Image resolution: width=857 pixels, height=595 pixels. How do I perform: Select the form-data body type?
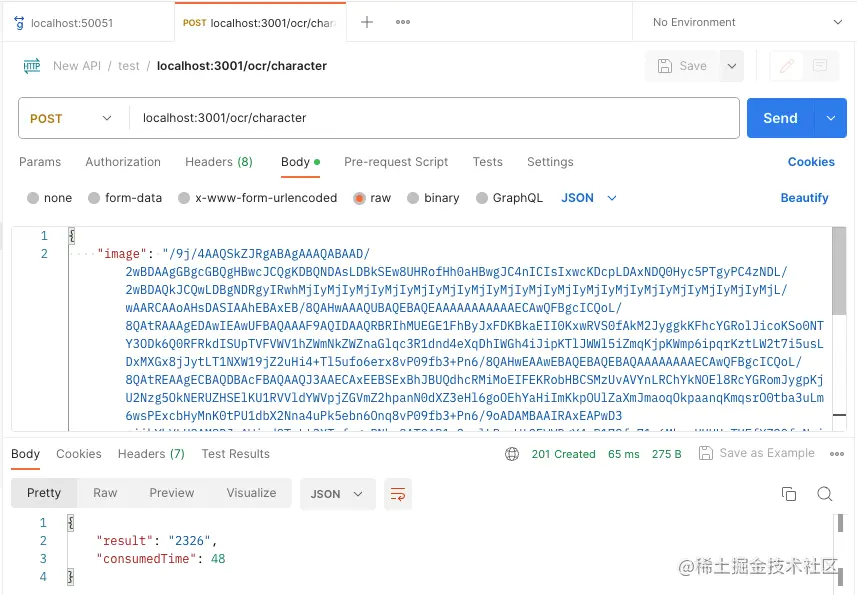[125, 198]
